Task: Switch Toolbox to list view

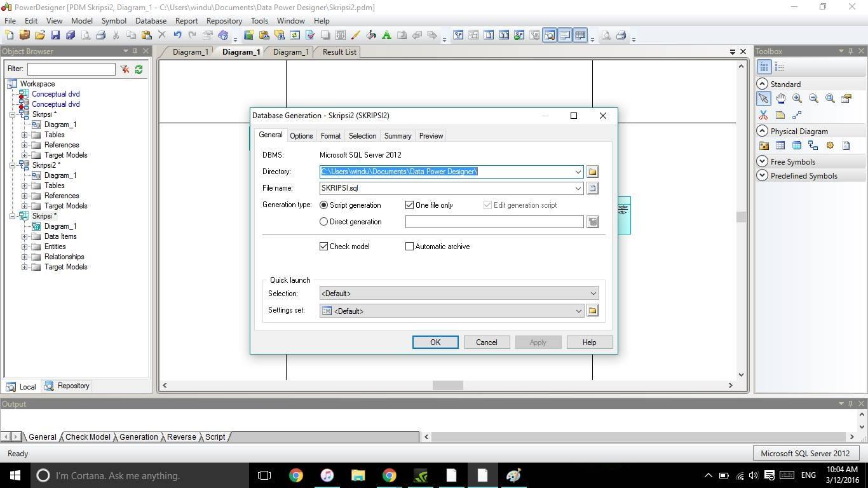Action: (780, 67)
